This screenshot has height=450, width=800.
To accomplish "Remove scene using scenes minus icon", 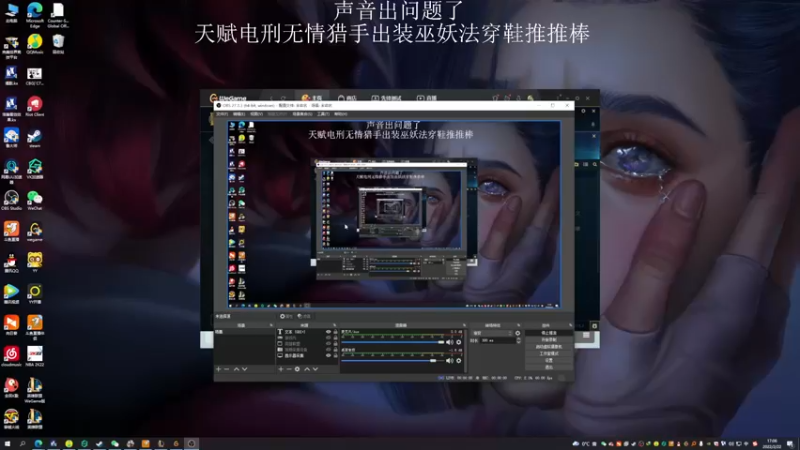I will pyautogui.click(x=227, y=369).
